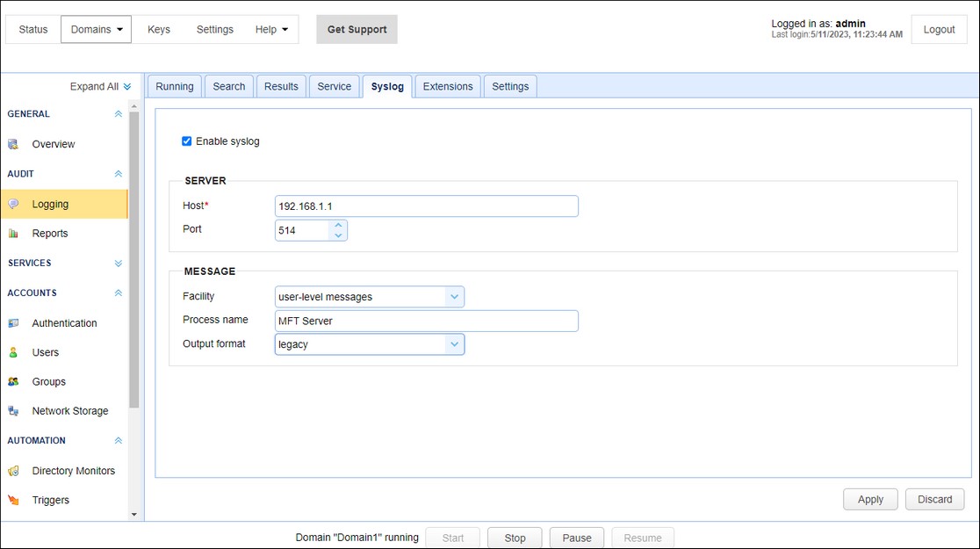Open Settings in the top menu
980x549 pixels.
pos(214,29)
